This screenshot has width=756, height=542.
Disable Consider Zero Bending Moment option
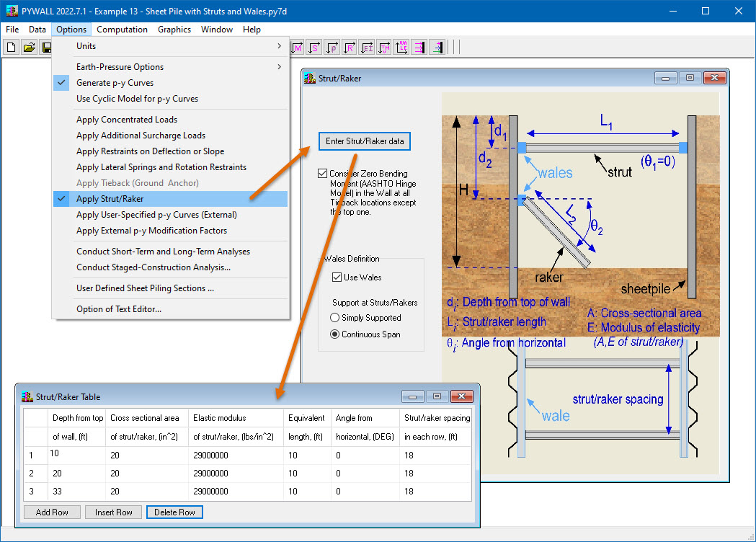pos(322,173)
